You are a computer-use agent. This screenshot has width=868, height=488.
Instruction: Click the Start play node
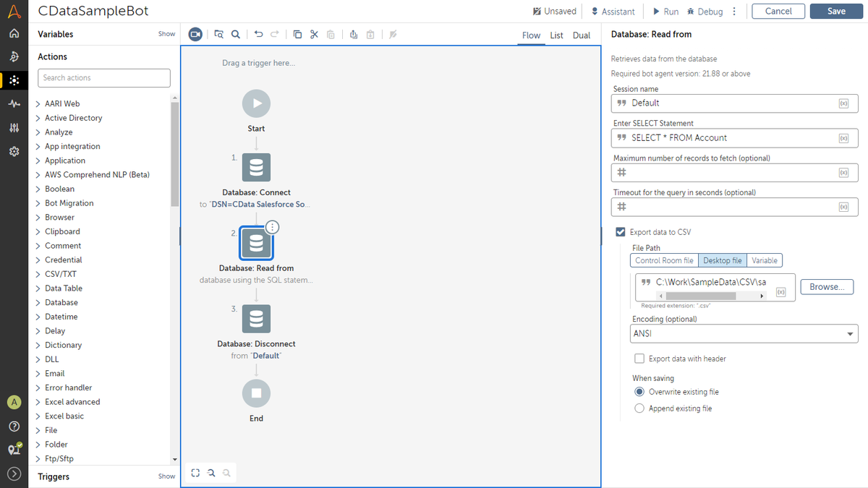coord(256,103)
